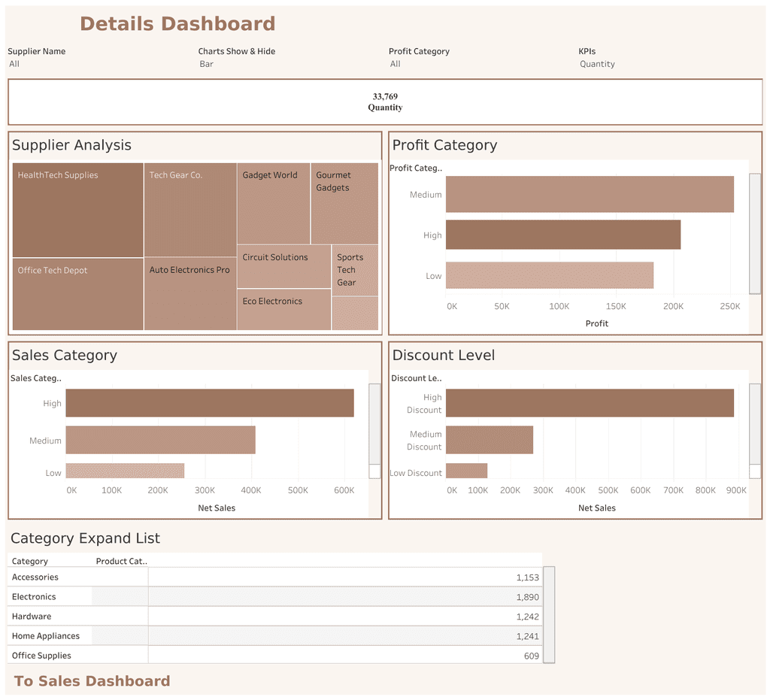Choose the Circuit Solutions treemap tile

(283, 267)
